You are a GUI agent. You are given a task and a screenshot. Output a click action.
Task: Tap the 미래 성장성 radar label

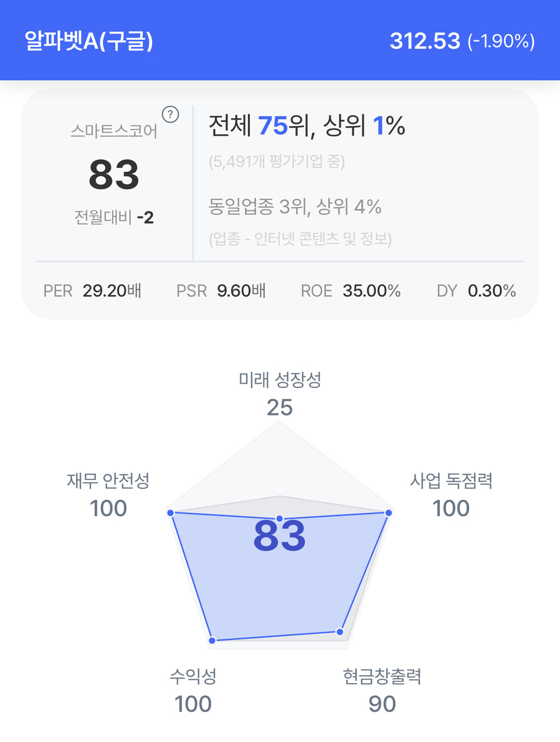coord(279,380)
